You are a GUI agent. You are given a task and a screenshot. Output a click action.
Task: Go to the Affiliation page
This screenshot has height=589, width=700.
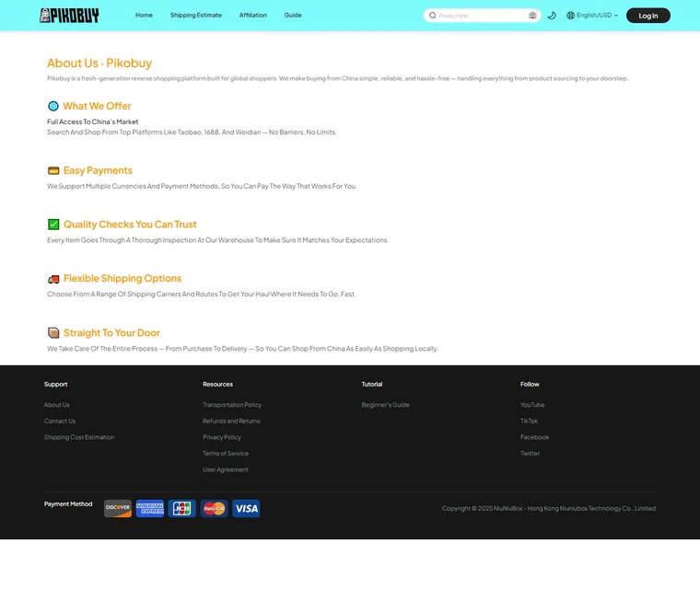point(252,15)
